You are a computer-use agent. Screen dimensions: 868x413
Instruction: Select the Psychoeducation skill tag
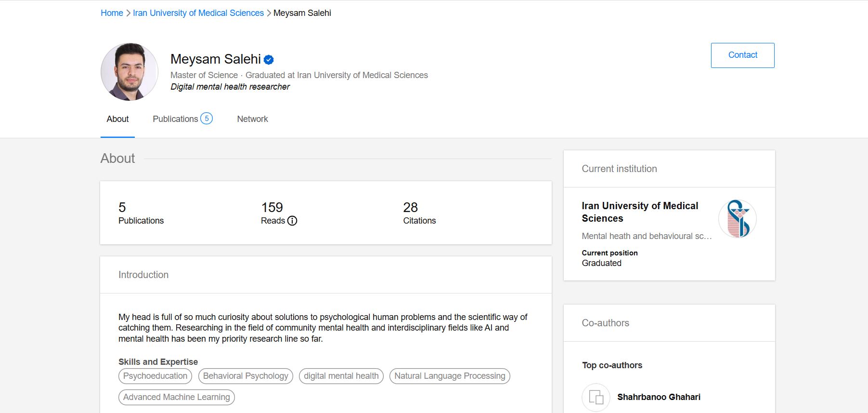coord(155,376)
